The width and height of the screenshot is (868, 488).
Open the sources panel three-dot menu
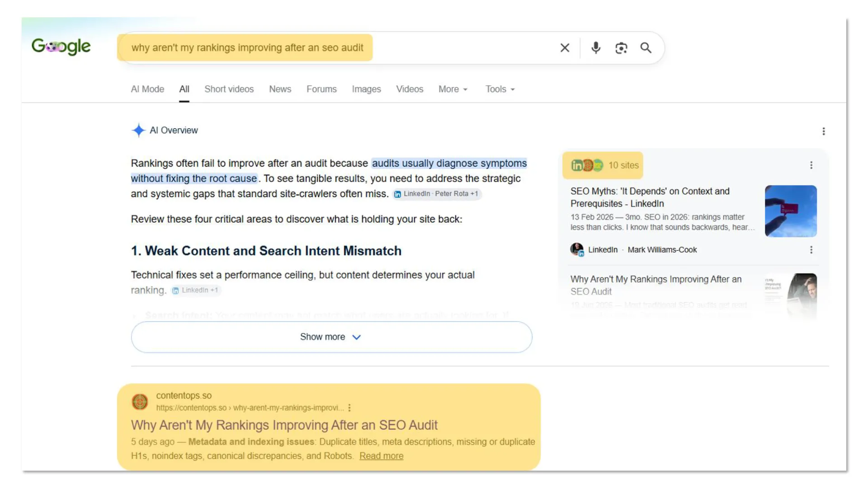point(811,165)
